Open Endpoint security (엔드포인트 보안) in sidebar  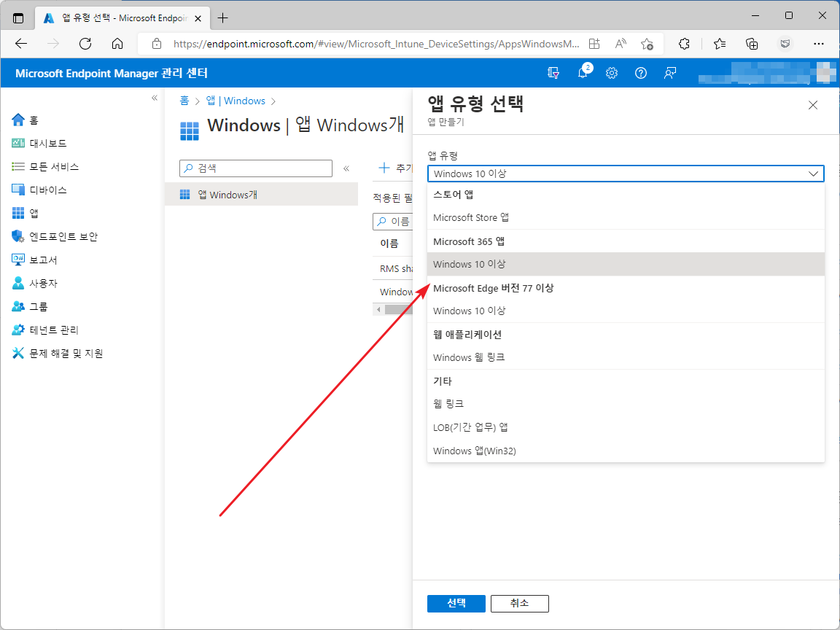[55, 236]
